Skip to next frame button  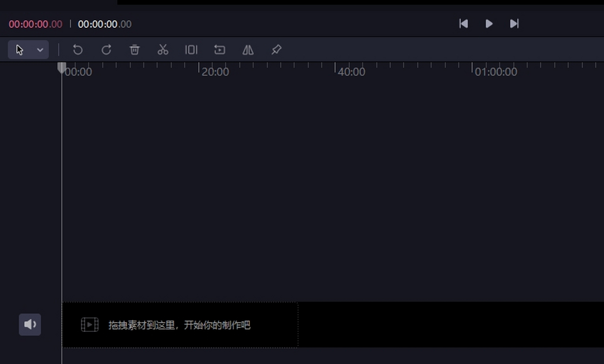pos(514,24)
